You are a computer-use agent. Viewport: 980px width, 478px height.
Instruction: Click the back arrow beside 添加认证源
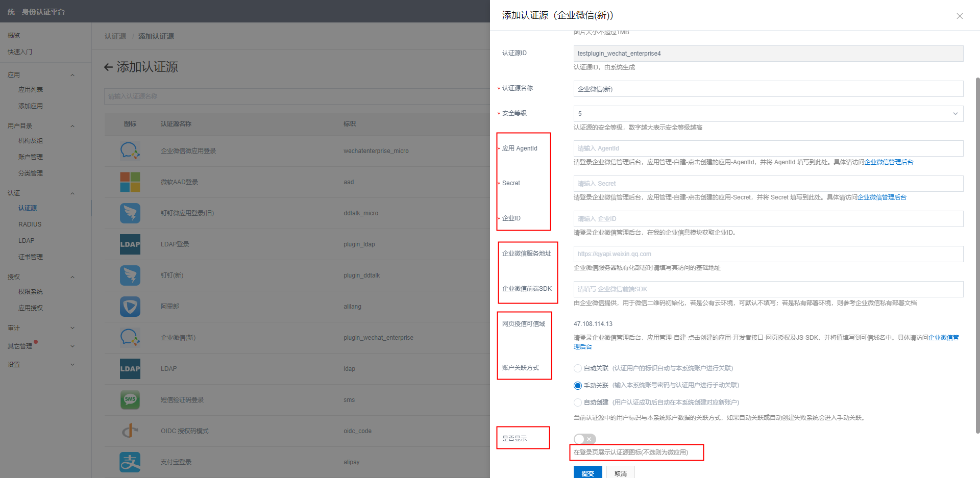point(108,67)
